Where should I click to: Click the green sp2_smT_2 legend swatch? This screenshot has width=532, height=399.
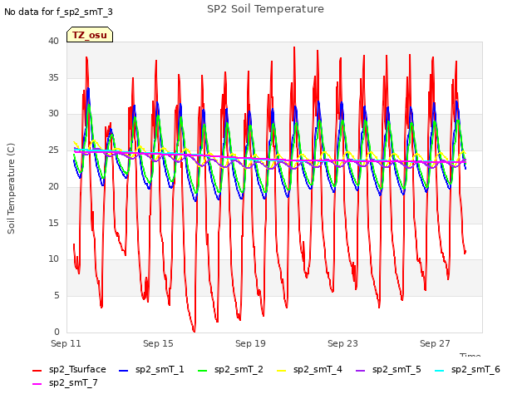point(203,371)
